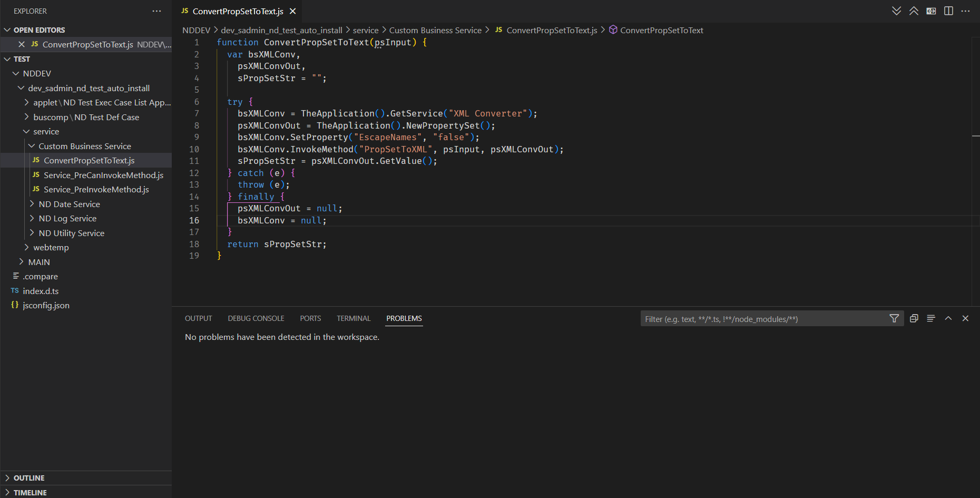The image size is (980, 498).
Task: Collapse dev_sadmin_nd_test_auto_install folder
Action: 21,88
